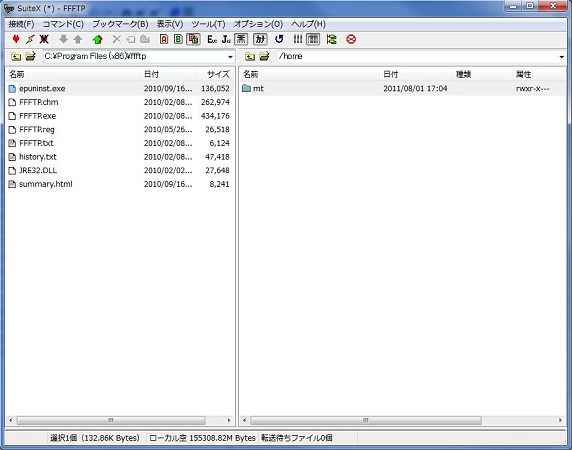Open the ヘルプ(H) menu
Image resolution: width=572 pixels, height=450 pixels.
(x=308, y=24)
